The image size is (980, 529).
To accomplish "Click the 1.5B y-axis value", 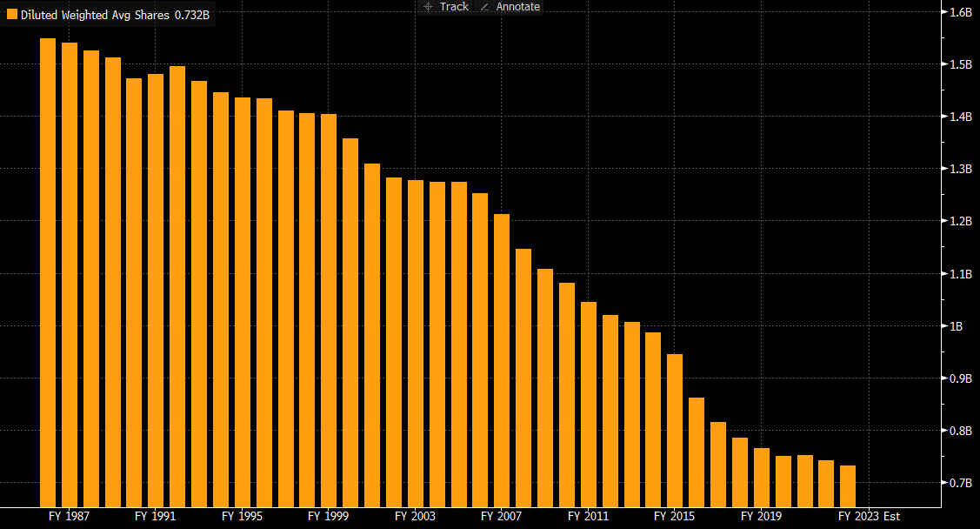I will tap(961, 64).
